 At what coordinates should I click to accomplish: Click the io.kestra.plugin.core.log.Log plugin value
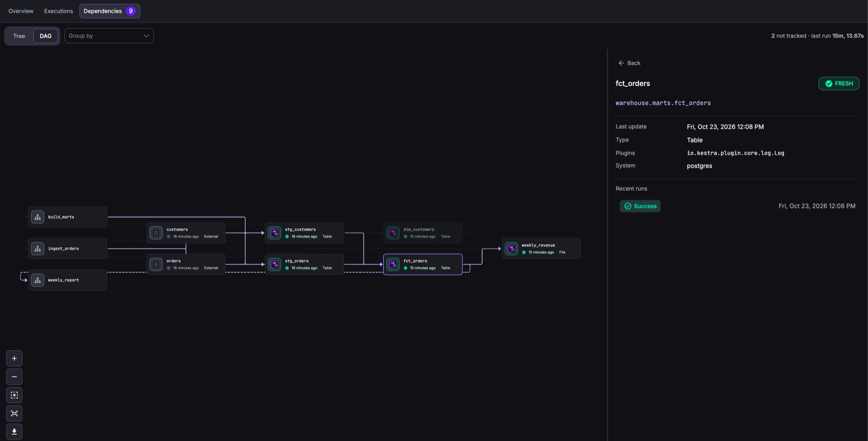[736, 153]
